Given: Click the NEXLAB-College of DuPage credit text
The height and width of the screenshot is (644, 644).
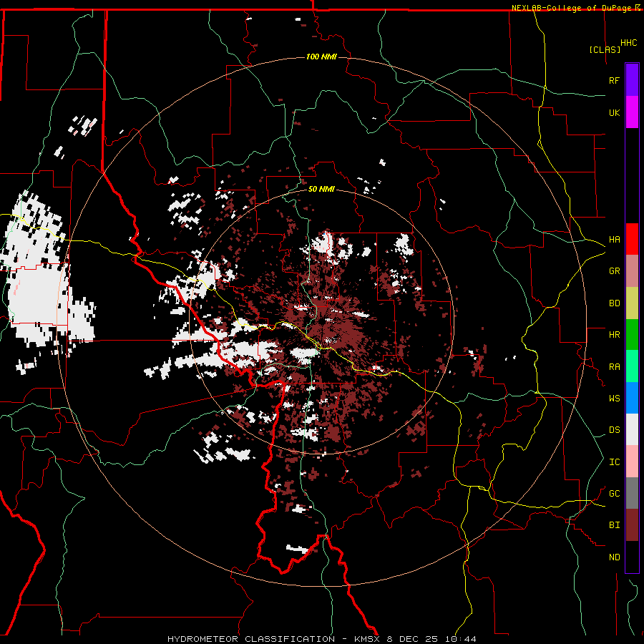Looking at the screenshot, I should [571, 8].
